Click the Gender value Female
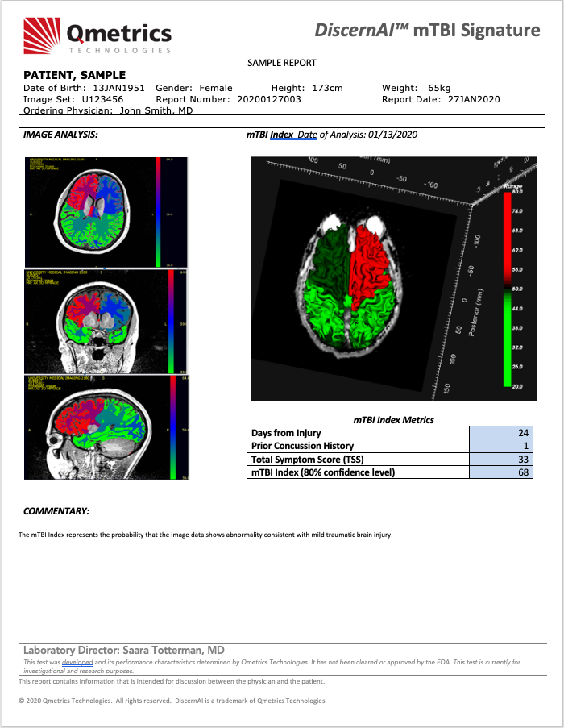Screen dimensions: 564x728 (x=216, y=88)
